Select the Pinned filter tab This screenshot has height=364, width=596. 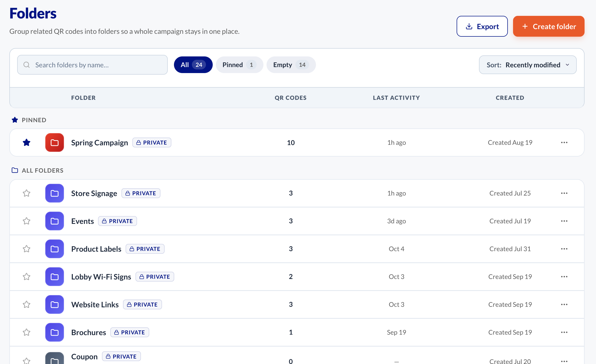[x=239, y=65]
